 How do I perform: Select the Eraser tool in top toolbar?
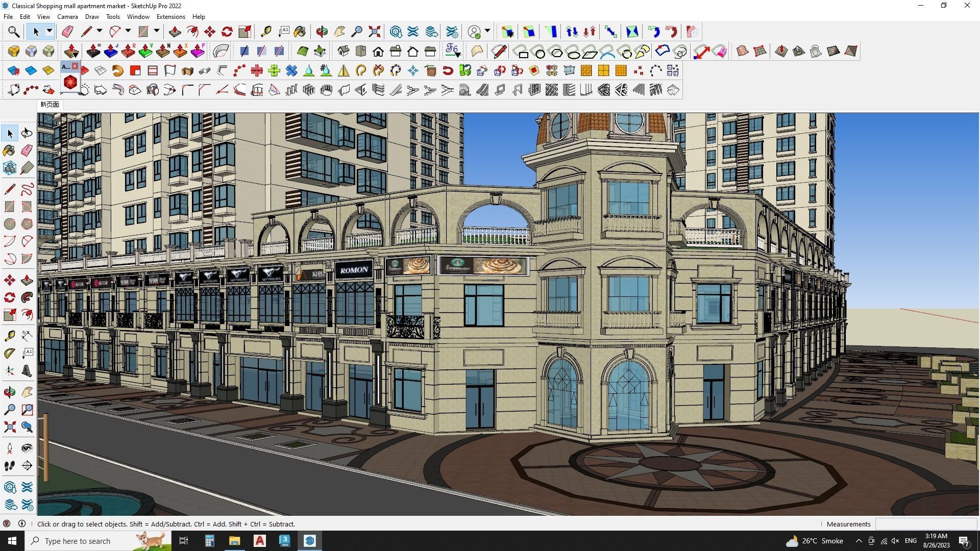coord(67,32)
